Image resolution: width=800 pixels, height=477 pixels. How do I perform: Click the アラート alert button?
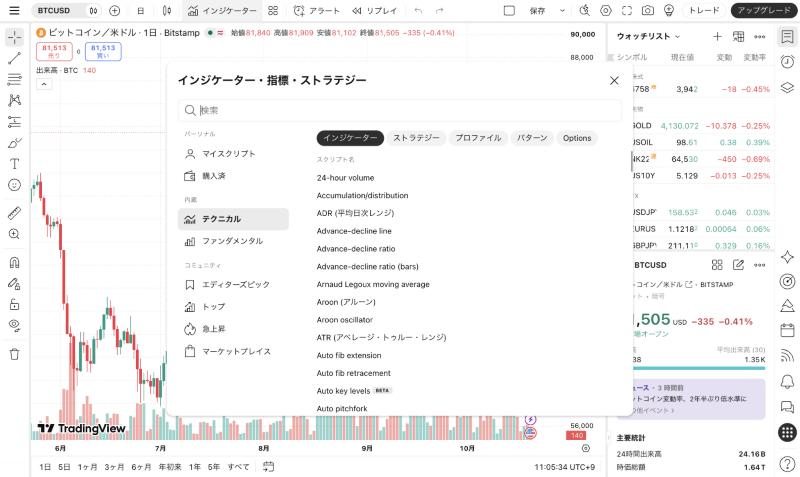(317, 10)
